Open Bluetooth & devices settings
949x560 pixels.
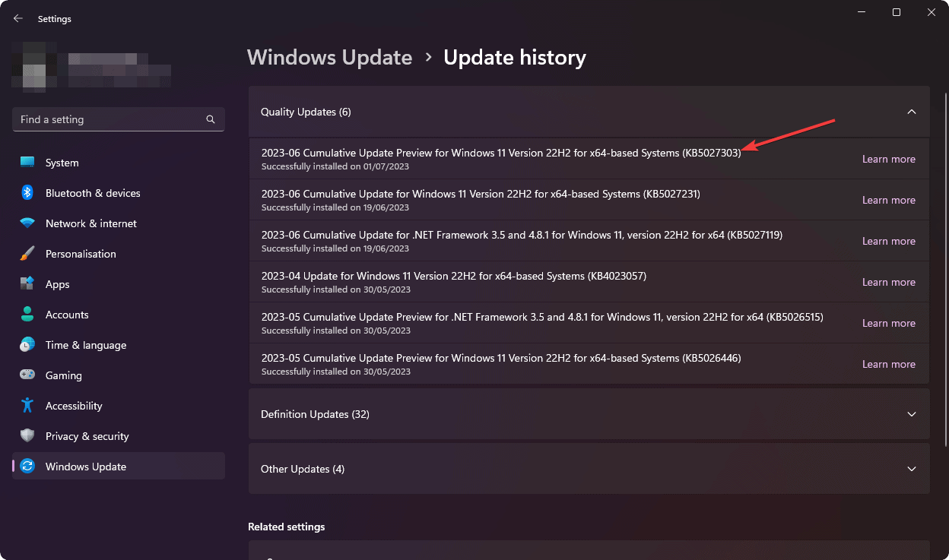pos(93,192)
